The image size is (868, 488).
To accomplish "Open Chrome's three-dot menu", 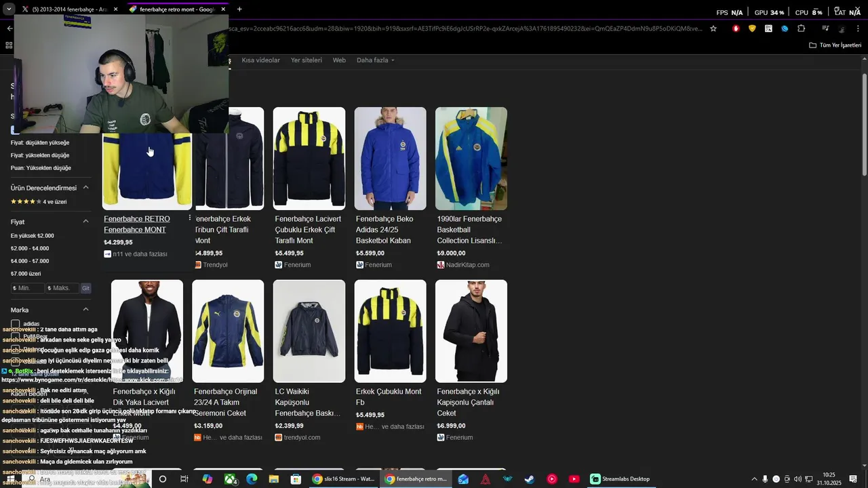I will (x=859, y=28).
